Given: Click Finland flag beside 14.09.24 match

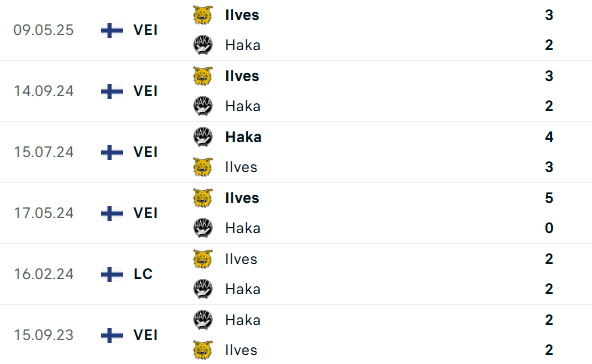Looking at the screenshot, I should point(112,91).
